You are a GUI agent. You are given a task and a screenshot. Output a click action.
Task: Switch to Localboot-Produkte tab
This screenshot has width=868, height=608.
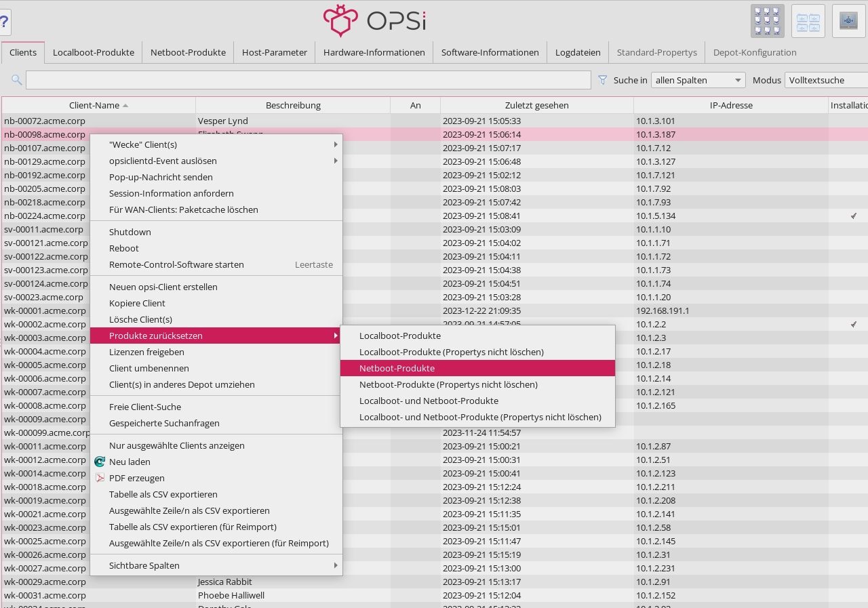[x=94, y=52]
